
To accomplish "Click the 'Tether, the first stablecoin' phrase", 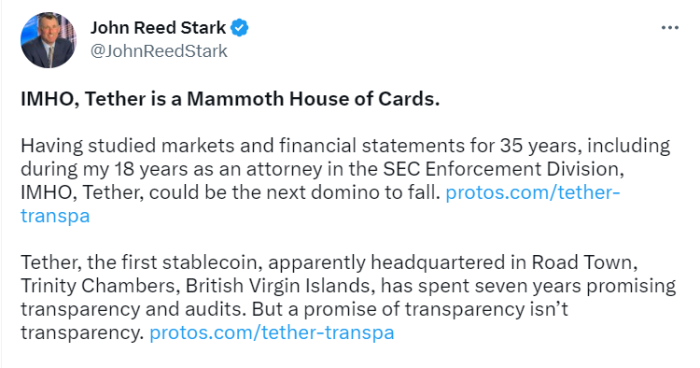I will [141, 263].
